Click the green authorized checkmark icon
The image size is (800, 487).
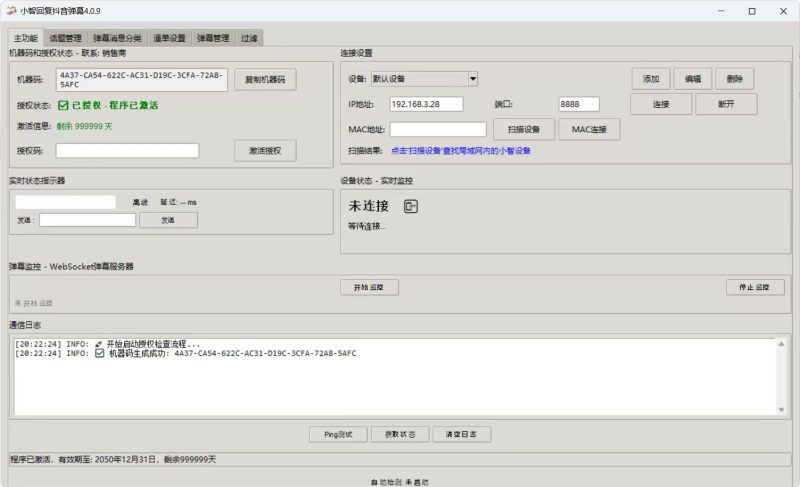(63, 106)
